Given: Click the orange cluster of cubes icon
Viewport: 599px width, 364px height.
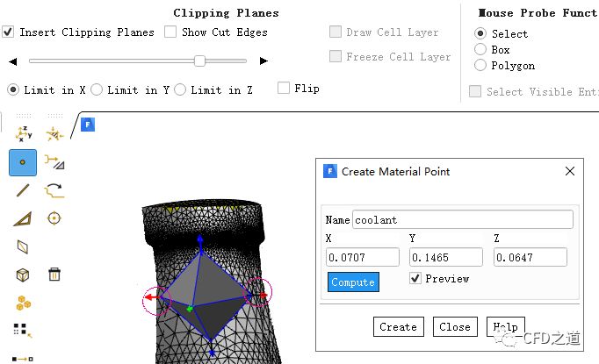Looking at the screenshot, I should pos(24,303).
